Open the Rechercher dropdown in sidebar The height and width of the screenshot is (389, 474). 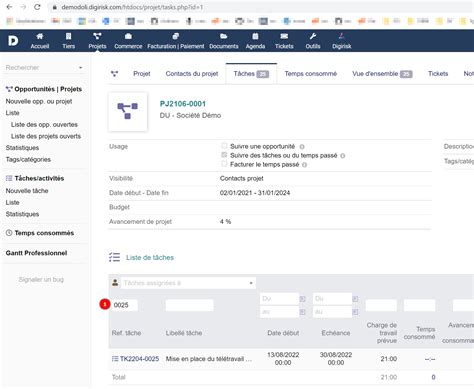coord(44,68)
